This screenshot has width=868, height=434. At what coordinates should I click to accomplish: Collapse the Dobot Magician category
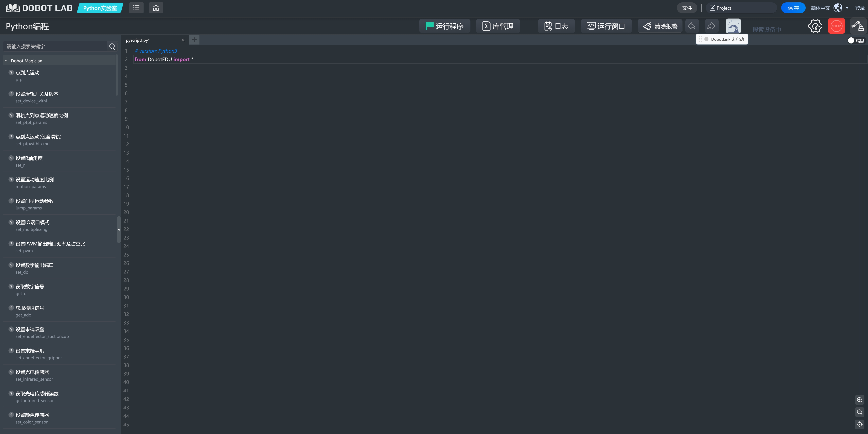click(x=6, y=61)
